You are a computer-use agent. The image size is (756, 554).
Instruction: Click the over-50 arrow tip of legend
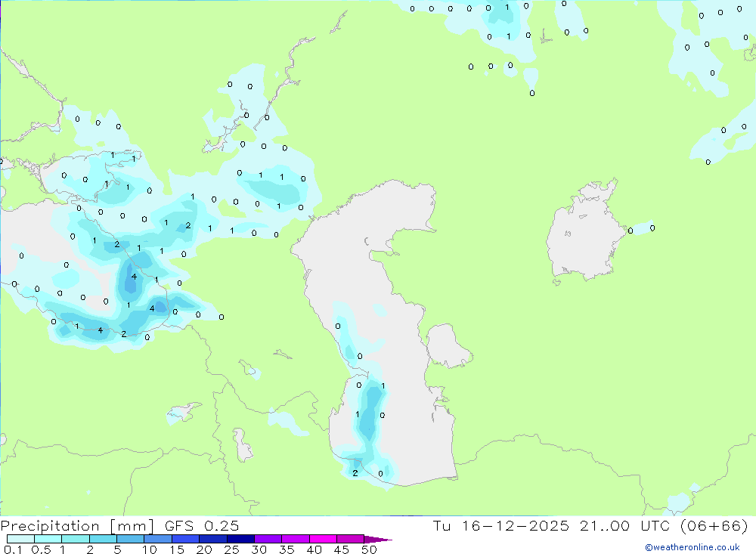click(x=378, y=539)
